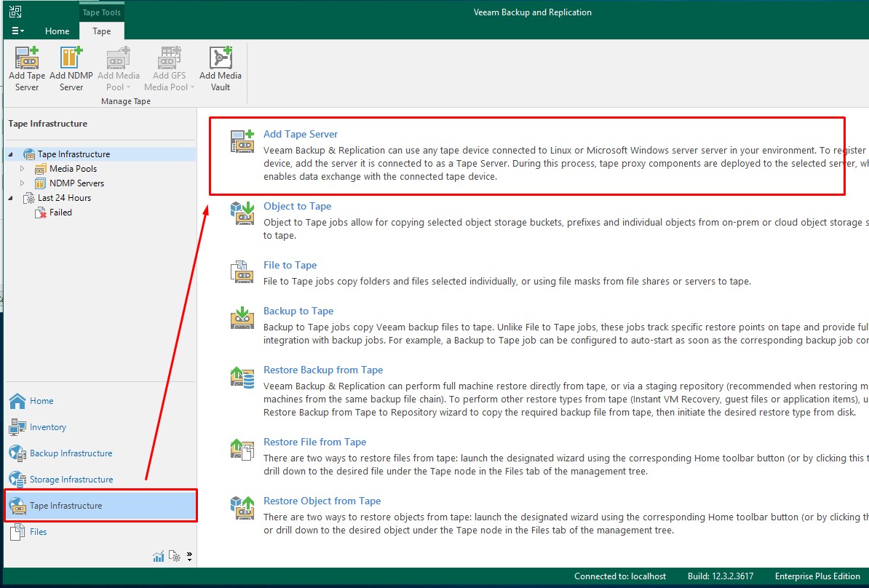Collapse the Last 24 Hours node
This screenshot has height=588, width=869.
point(11,198)
